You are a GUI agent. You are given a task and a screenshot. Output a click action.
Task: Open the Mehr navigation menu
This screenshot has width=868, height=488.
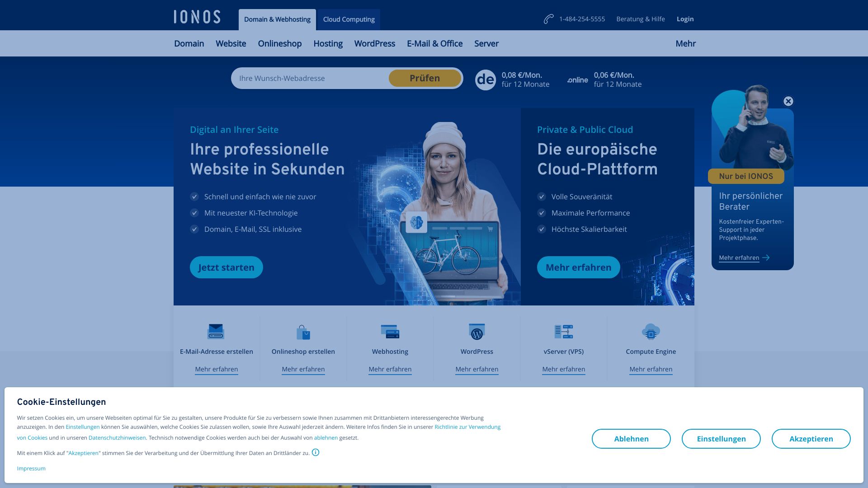[x=685, y=44]
